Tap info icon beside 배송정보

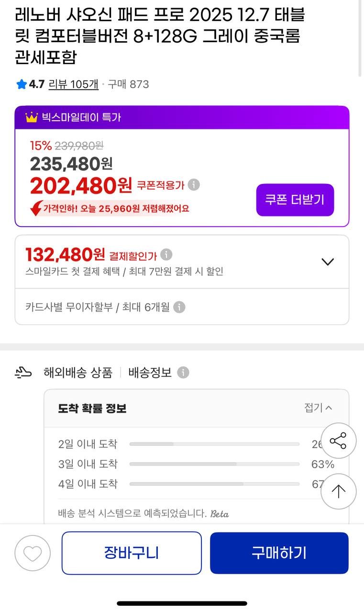183,373
